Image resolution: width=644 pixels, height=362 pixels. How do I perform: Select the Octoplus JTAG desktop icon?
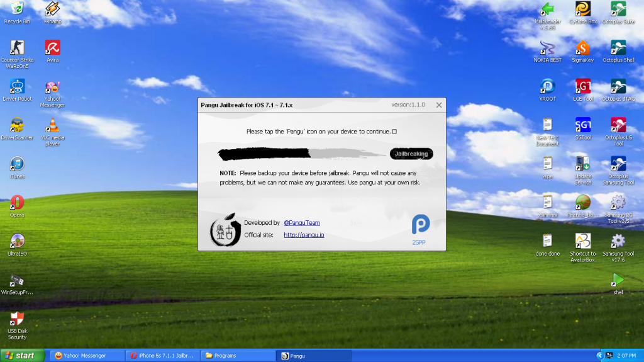pos(618,86)
